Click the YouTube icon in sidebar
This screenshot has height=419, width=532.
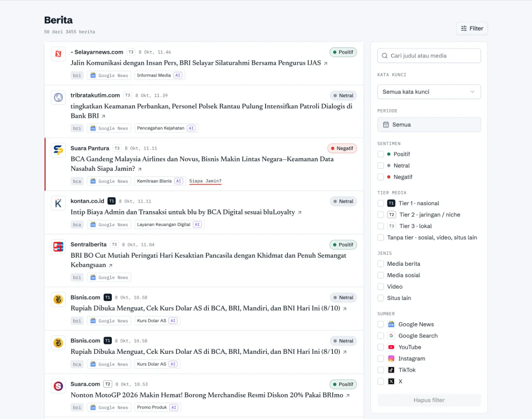[391, 347]
